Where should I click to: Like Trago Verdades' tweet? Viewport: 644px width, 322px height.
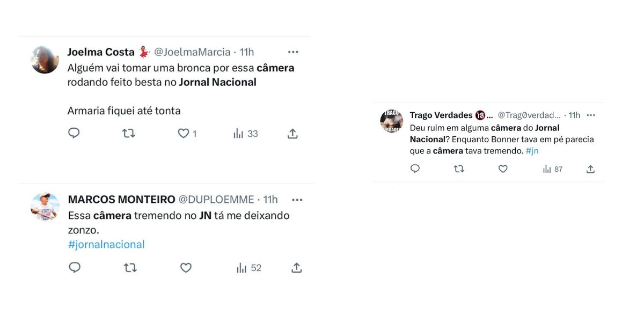tap(503, 169)
